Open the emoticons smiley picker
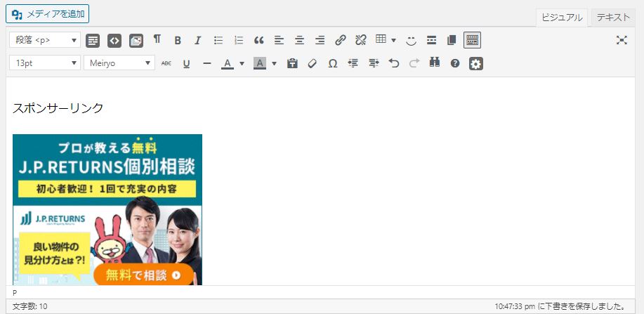This screenshot has width=644, height=314. pos(411,40)
